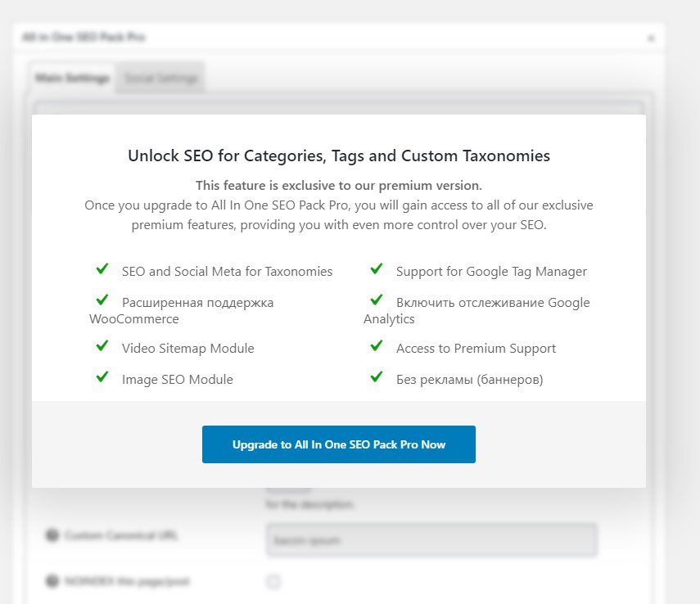Click the Unlock SEO for Categories heading
The height and width of the screenshot is (604, 700).
339,156
